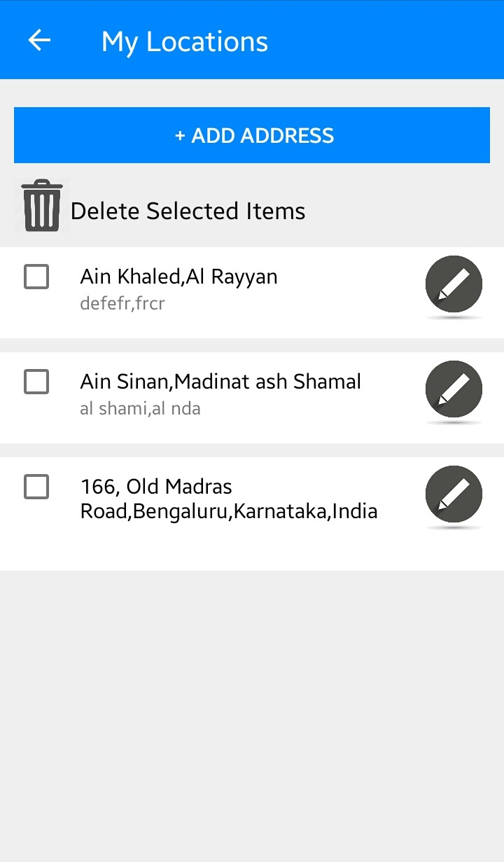
Task: Tap the "al shami,al nda" detail line
Action: pos(140,408)
